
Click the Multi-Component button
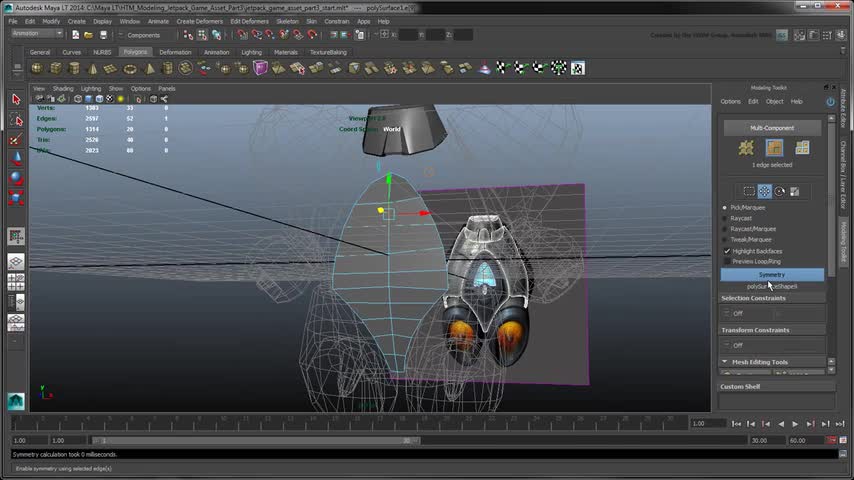tap(772, 128)
